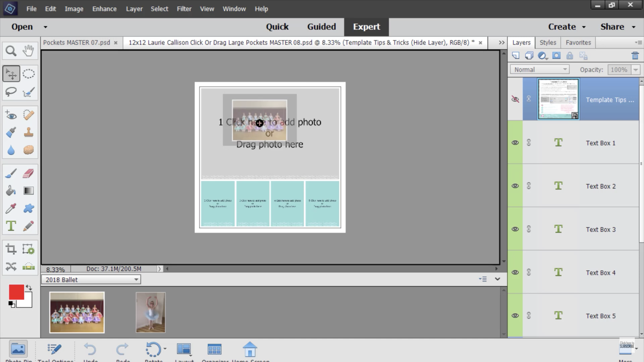Click the red foreground color swatch
This screenshot has width=644, height=362.
point(16,292)
